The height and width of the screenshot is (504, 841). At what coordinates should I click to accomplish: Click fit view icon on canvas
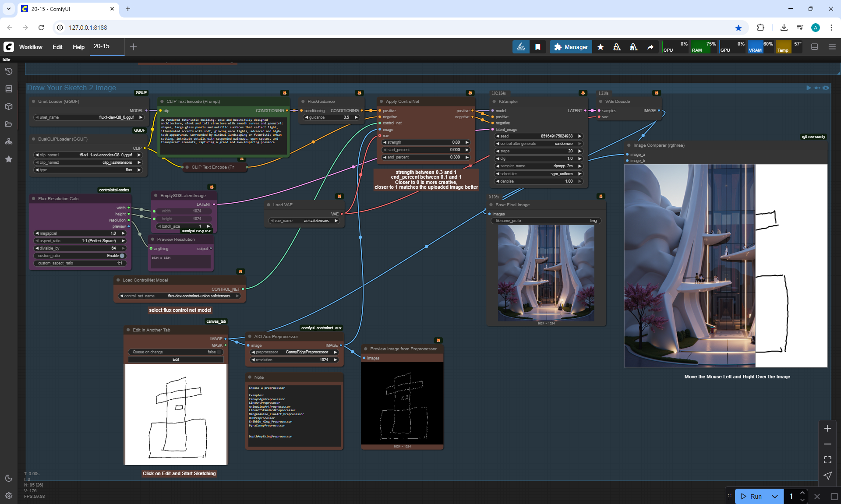coord(827,460)
